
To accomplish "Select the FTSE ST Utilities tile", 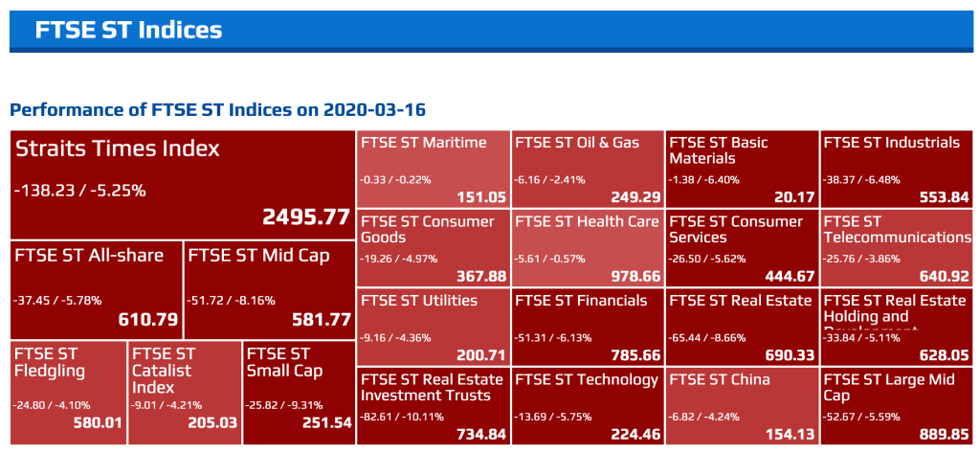I will click(433, 327).
